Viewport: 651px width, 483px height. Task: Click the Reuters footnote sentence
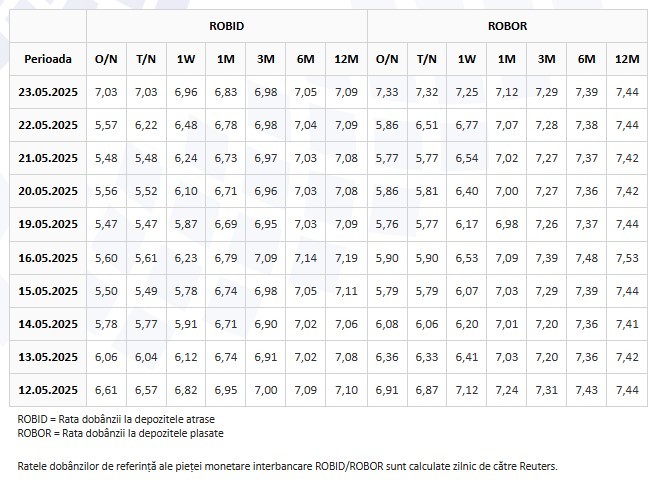click(287, 466)
